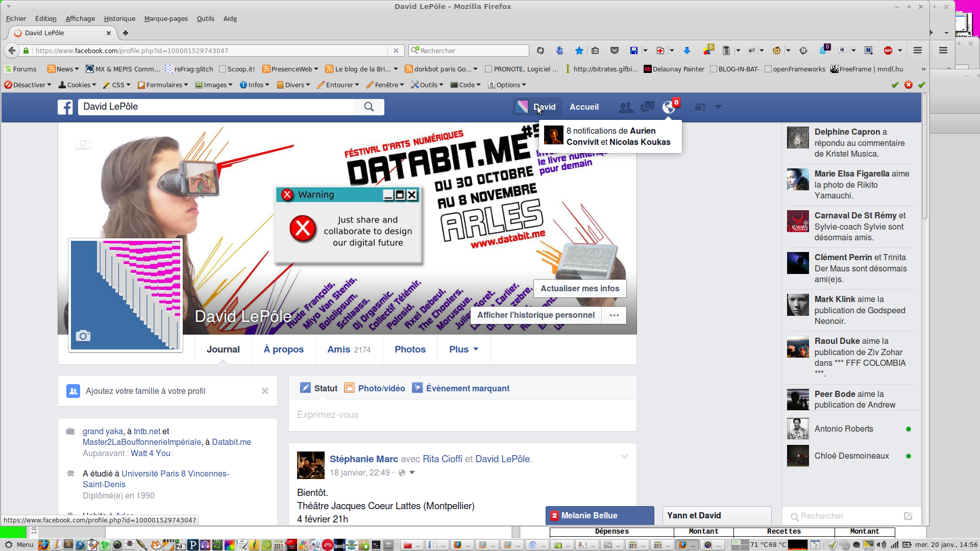
Task: Click the profile picture camera icon
Action: pos(83,336)
